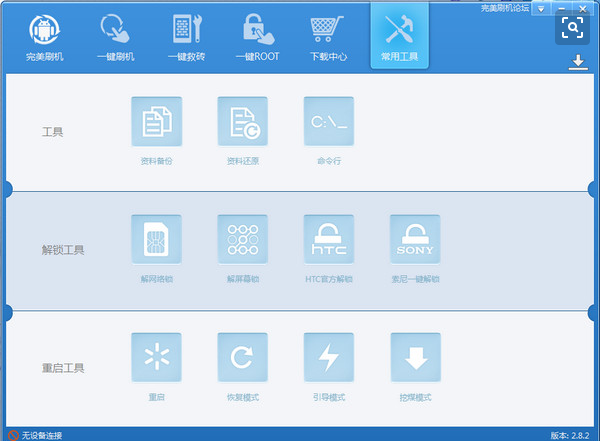Click the 资料备份 backup icon

click(x=156, y=121)
